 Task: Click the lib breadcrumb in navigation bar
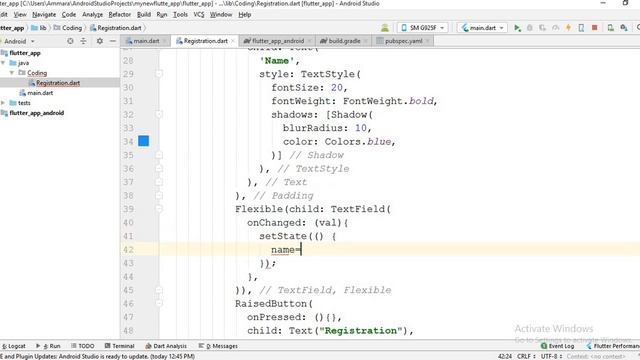(x=39, y=28)
